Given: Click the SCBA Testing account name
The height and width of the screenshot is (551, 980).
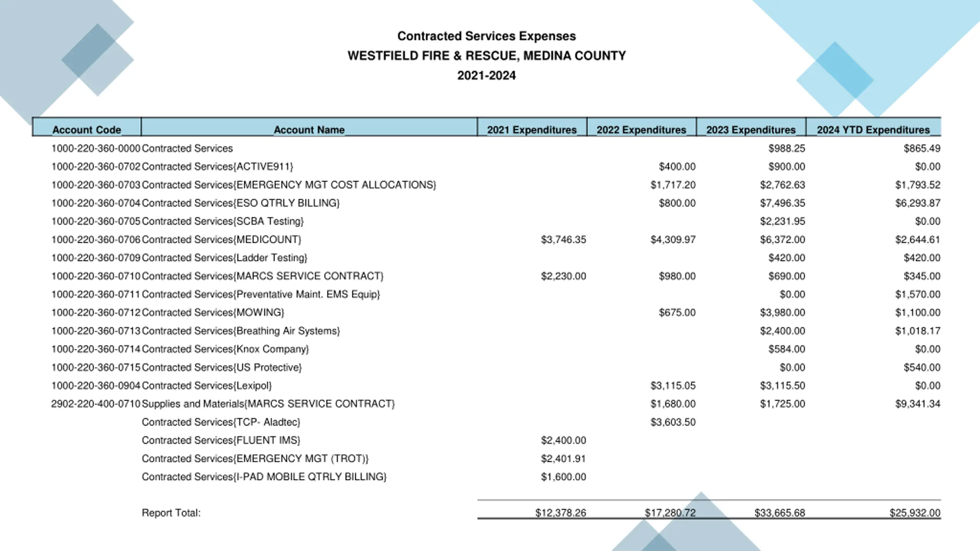Looking at the screenshot, I should [223, 222].
